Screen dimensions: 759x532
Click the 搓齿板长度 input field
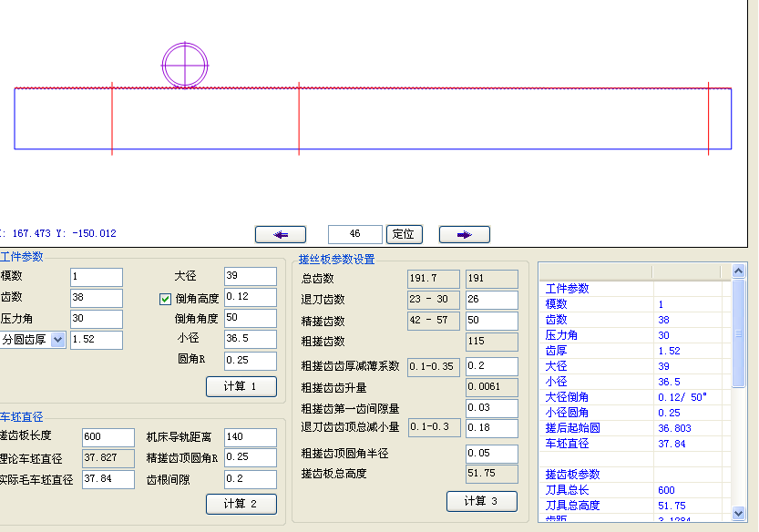(x=108, y=437)
